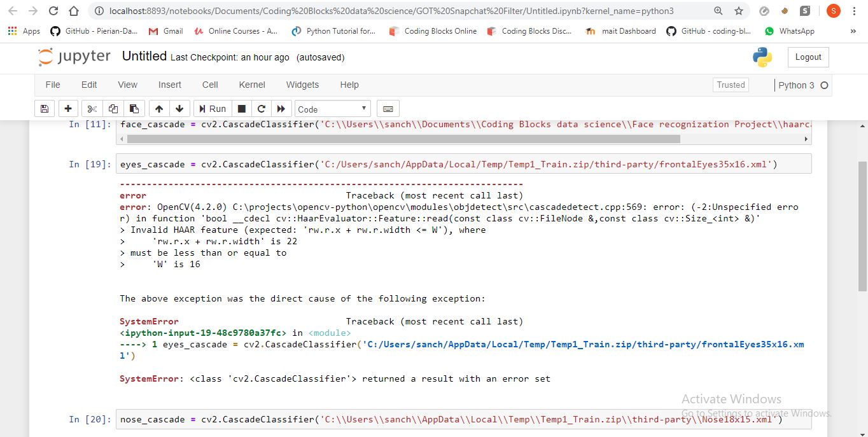Open the browser zoom indicator
This screenshot has width=868, height=437.
click(x=718, y=11)
